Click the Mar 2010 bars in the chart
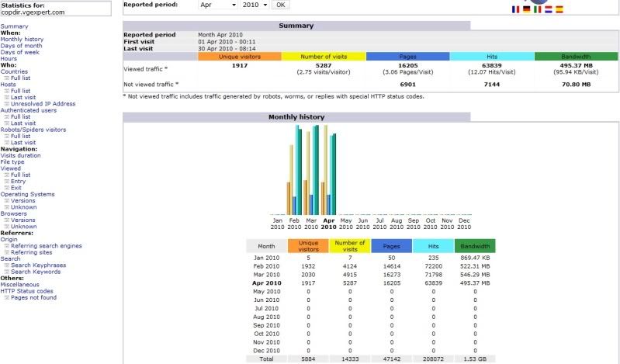 311,171
